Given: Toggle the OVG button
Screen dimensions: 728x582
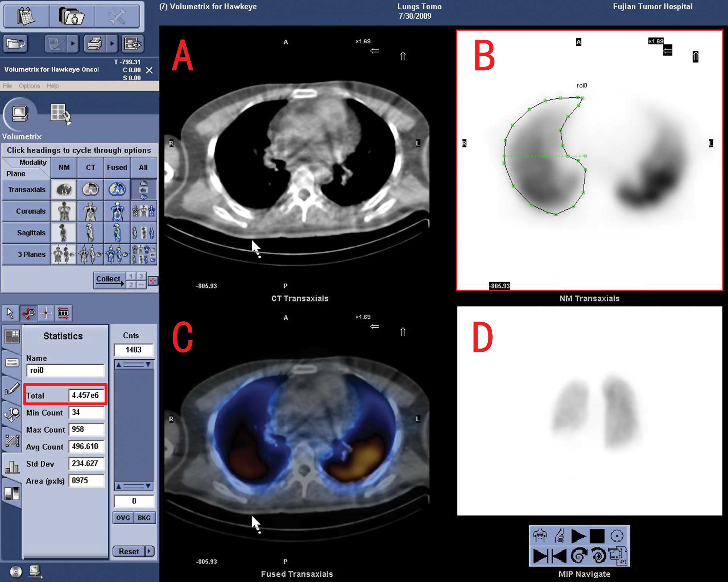Looking at the screenshot, I should click(x=123, y=518).
